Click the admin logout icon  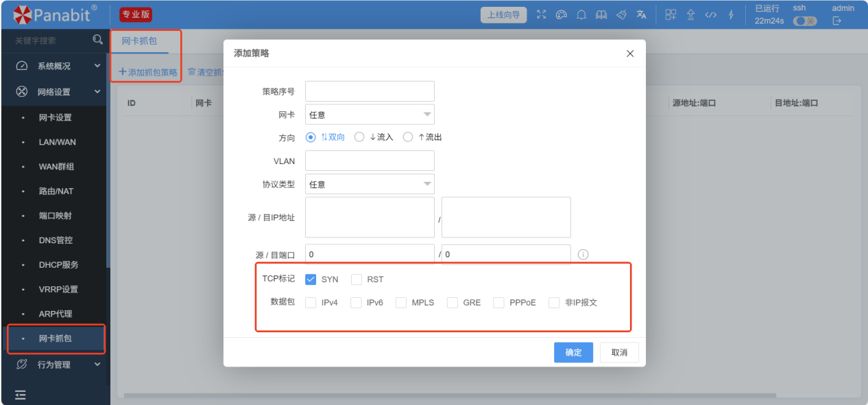coord(836,21)
